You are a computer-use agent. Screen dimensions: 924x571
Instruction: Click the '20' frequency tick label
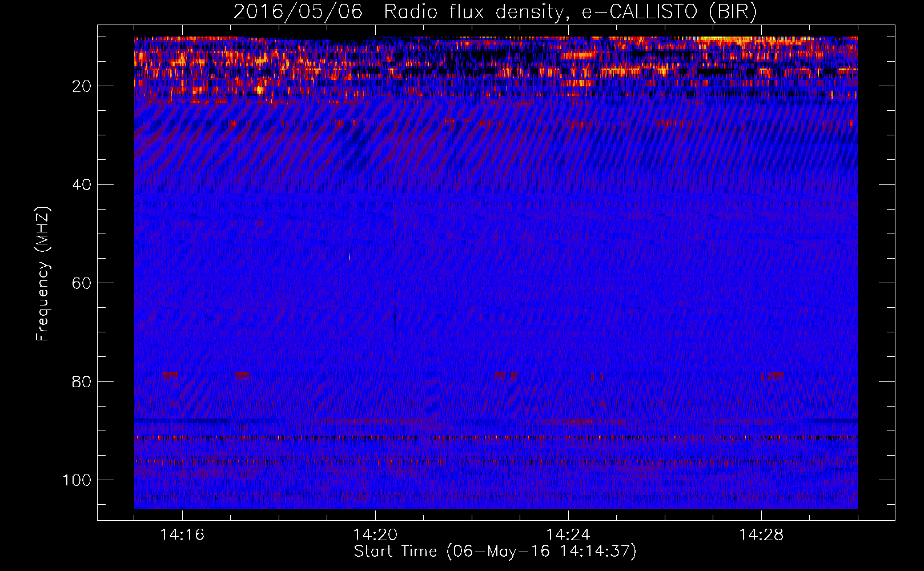82,86
